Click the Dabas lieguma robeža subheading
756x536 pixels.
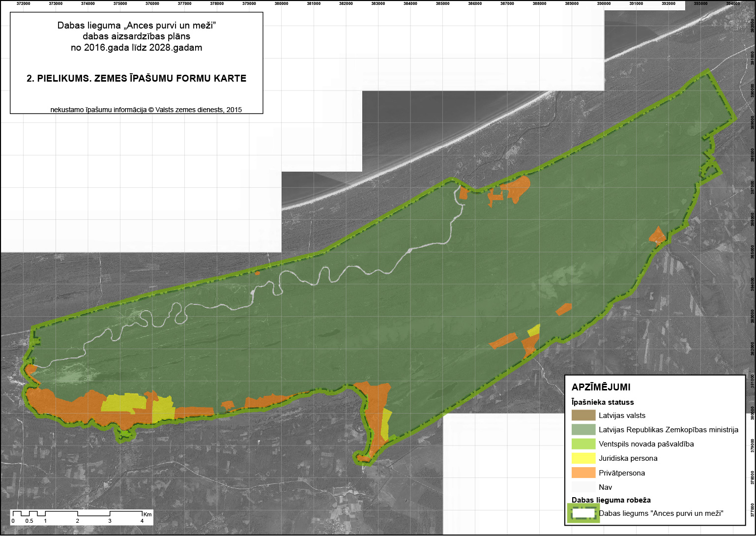click(x=611, y=500)
